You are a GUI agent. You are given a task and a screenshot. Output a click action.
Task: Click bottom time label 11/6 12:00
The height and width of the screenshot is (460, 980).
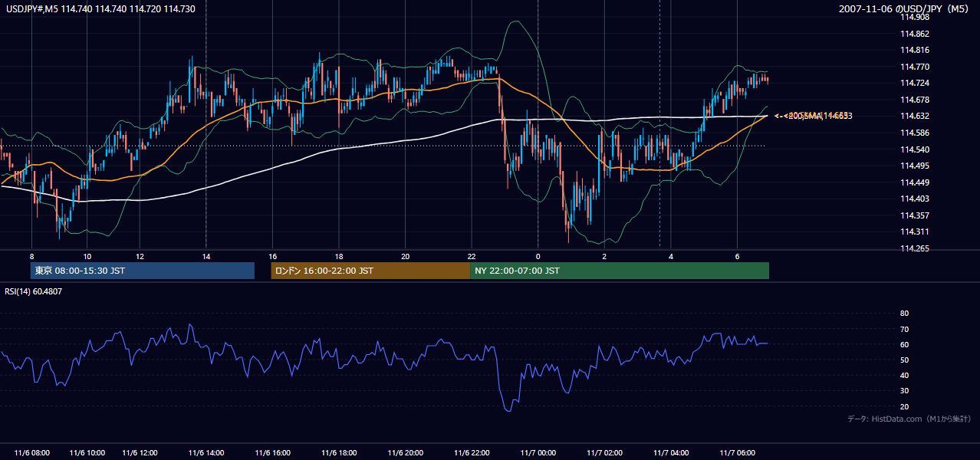[x=140, y=452]
